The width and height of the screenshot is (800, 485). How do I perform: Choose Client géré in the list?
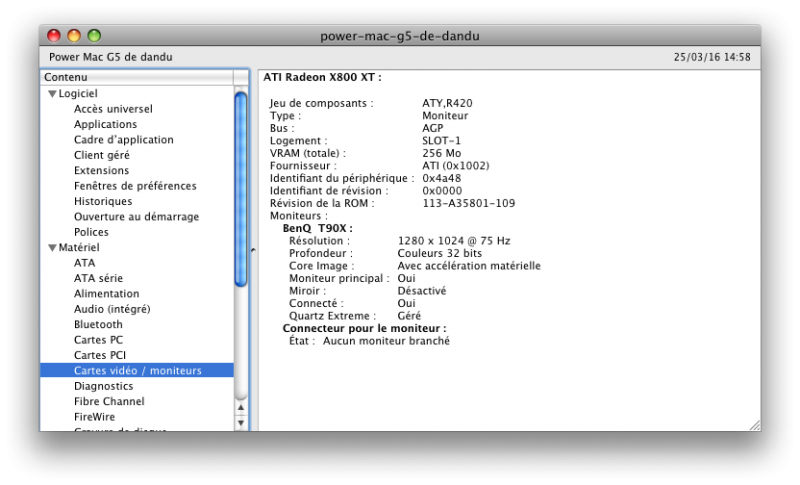click(102, 155)
